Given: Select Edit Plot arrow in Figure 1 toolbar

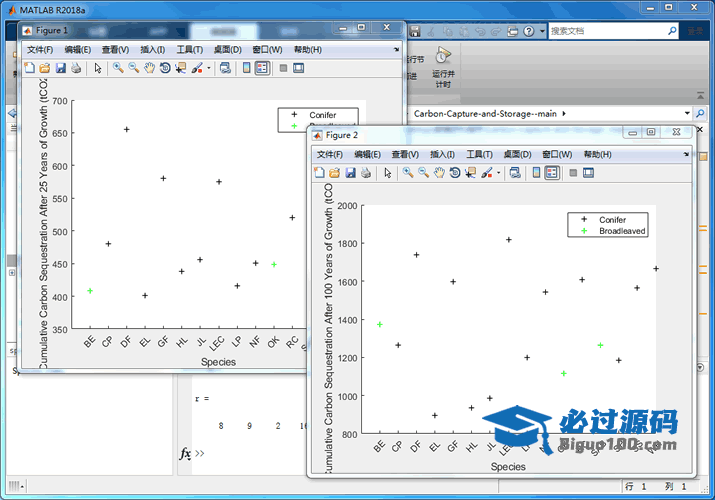Looking at the screenshot, I should [98, 68].
